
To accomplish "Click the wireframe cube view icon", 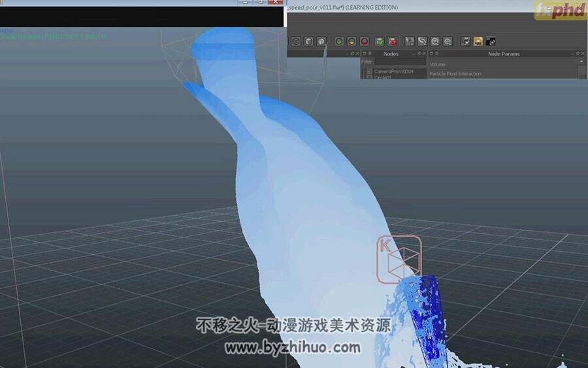I will [296, 41].
